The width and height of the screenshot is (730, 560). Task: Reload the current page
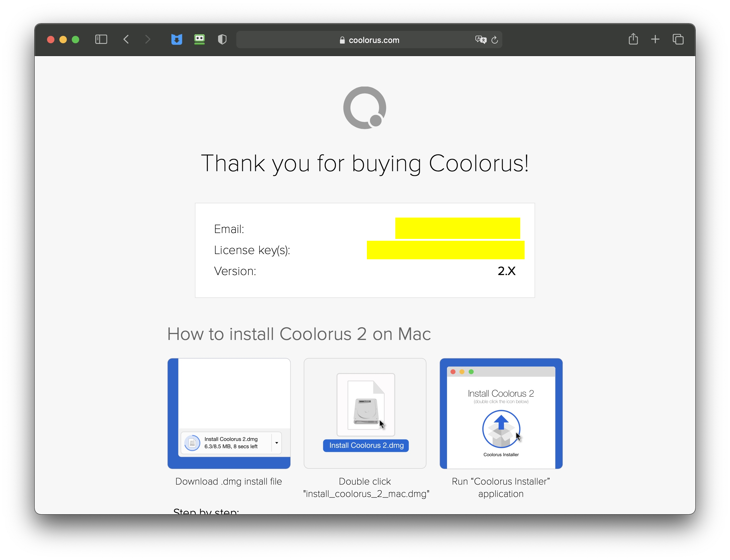(x=495, y=40)
